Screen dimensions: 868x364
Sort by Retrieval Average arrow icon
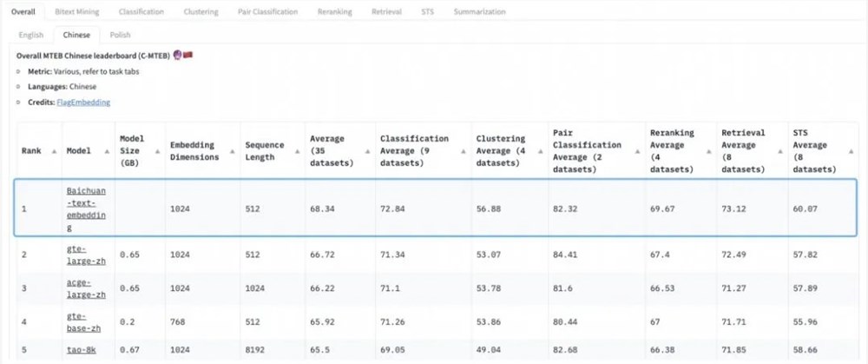coord(780,151)
